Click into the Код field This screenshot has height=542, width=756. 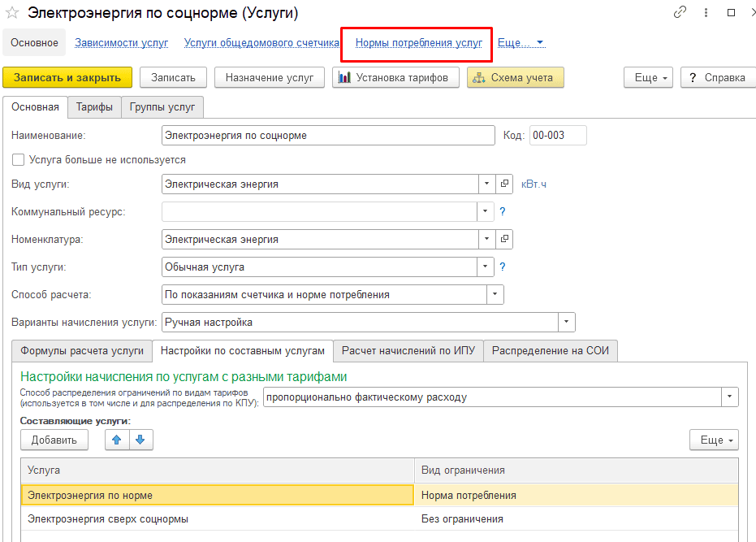(x=558, y=135)
